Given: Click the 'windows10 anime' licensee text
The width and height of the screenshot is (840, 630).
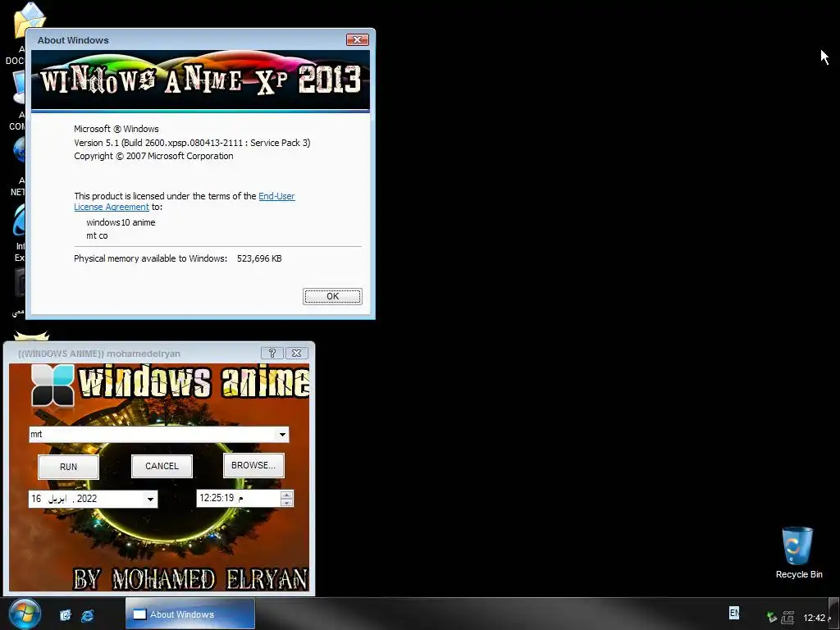Looking at the screenshot, I should [121, 222].
